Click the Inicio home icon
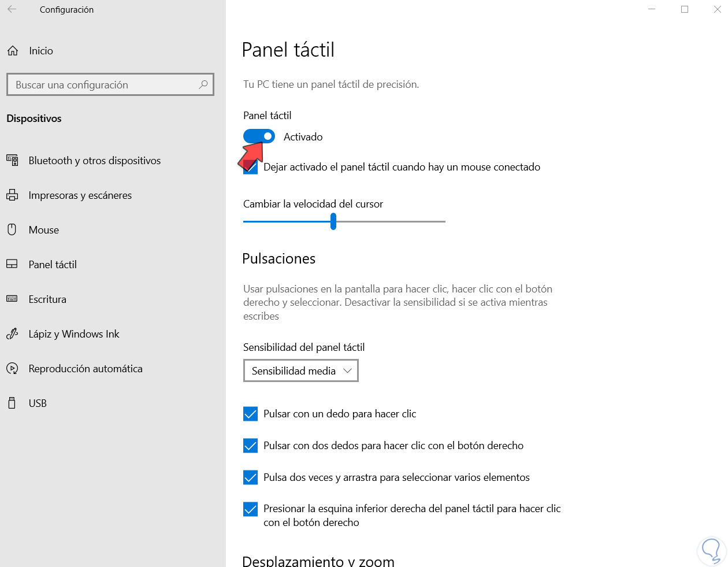 pyautogui.click(x=13, y=51)
